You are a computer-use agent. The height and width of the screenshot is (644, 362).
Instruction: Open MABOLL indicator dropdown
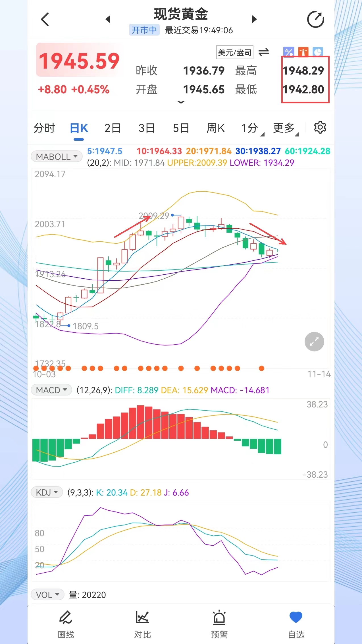click(57, 156)
